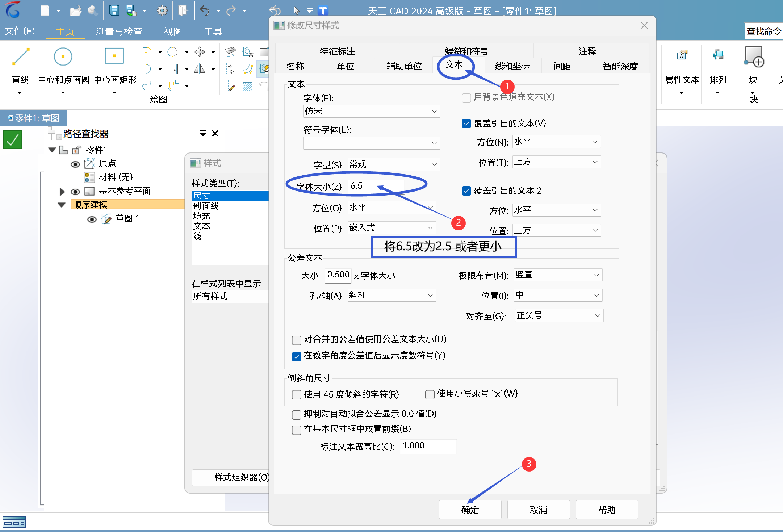Click the select cursor arrow icon
Screen dimensions: 783x532
pyautogui.click(x=296, y=11)
